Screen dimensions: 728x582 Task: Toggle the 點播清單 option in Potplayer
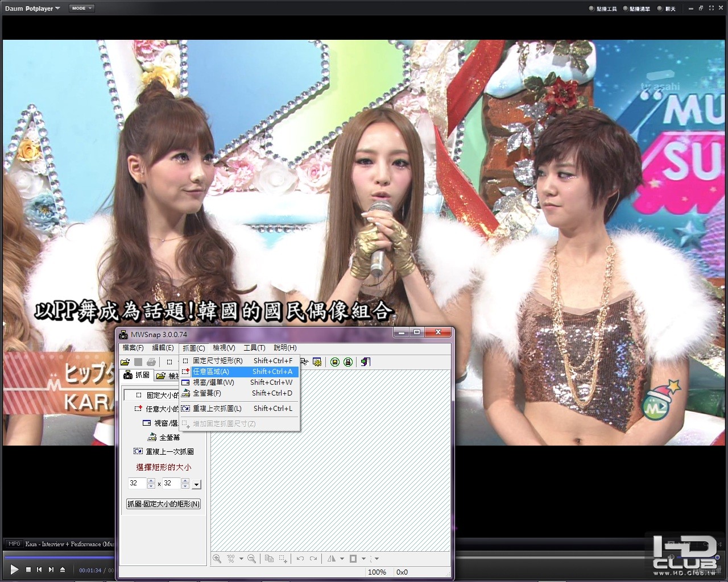[636, 9]
